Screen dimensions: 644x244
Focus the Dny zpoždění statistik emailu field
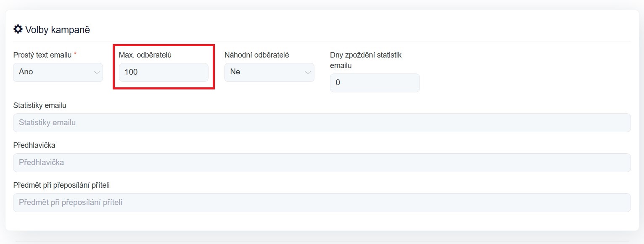click(375, 83)
